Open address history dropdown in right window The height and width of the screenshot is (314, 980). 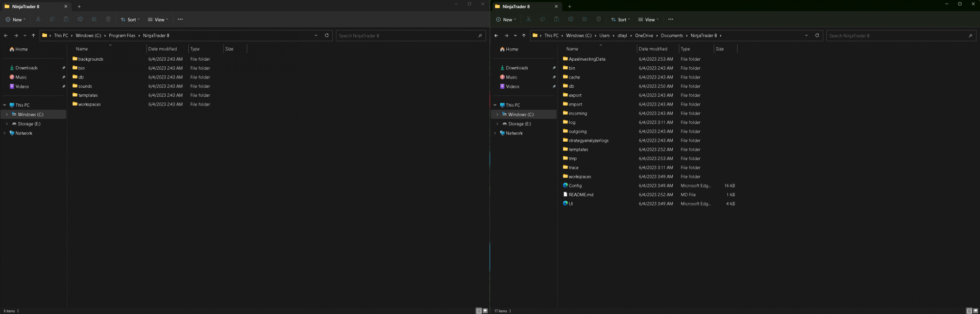(x=806, y=36)
